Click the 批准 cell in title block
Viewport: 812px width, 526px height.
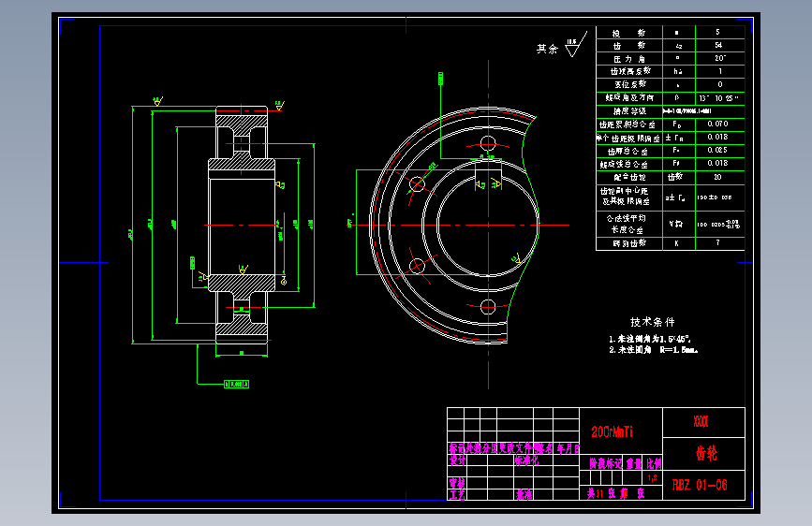point(524,495)
